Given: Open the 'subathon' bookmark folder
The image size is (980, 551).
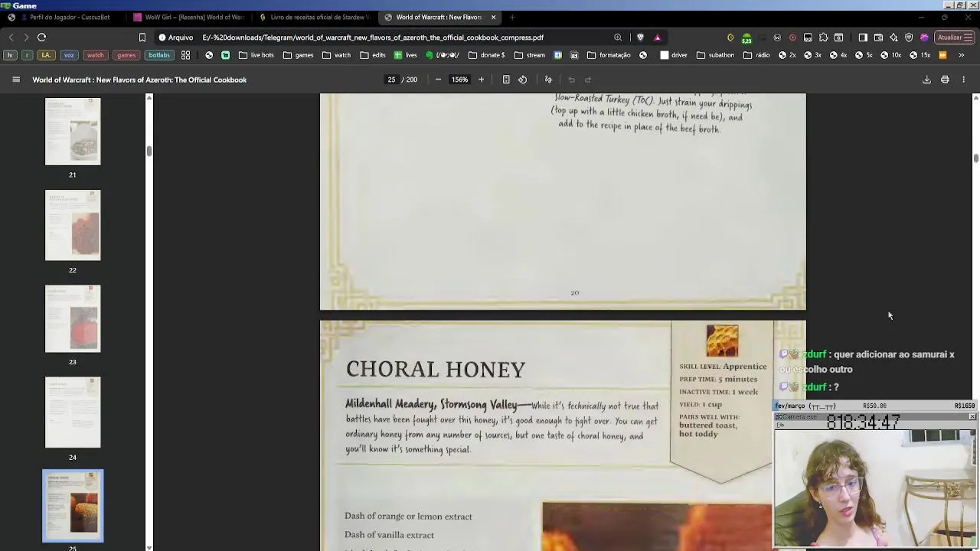Looking at the screenshot, I should 715,55.
